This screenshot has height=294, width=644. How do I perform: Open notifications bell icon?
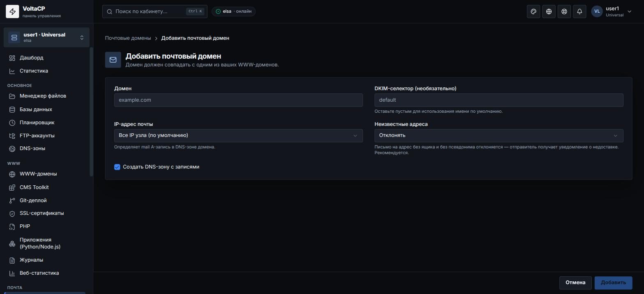coord(580,11)
